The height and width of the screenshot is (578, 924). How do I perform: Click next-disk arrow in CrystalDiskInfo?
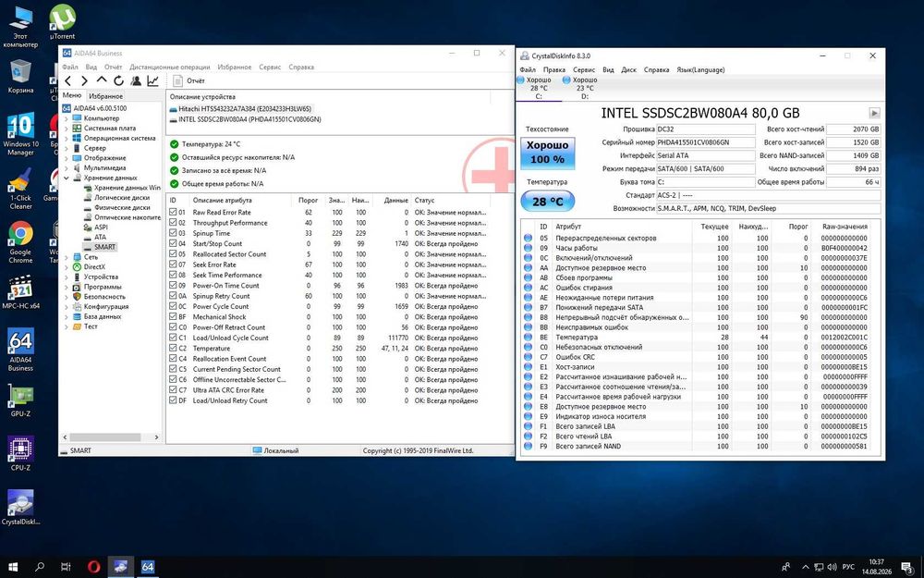click(x=874, y=113)
